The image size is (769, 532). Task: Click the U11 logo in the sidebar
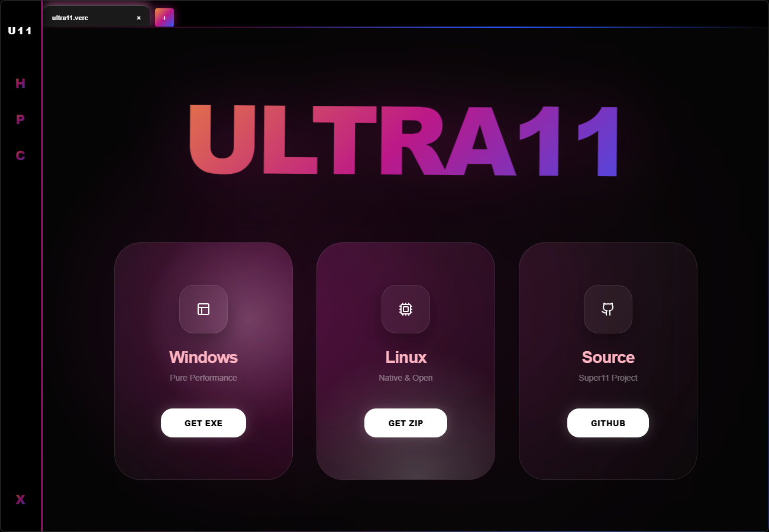pyautogui.click(x=20, y=31)
